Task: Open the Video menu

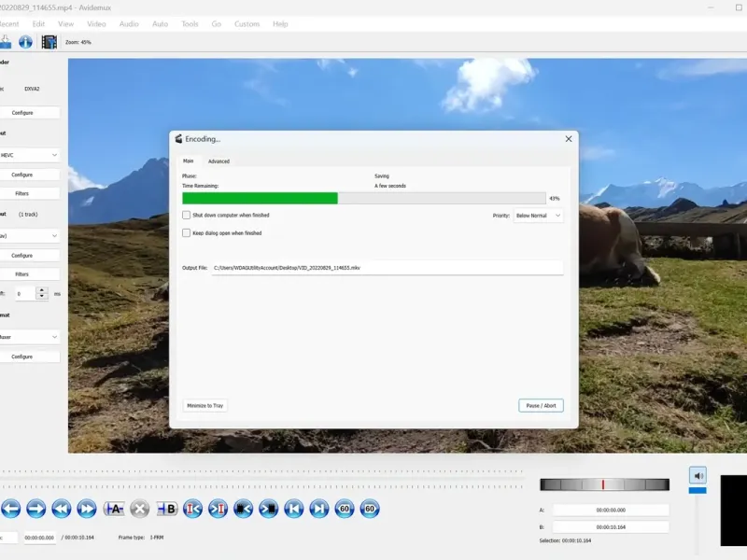Action: (x=96, y=24)
